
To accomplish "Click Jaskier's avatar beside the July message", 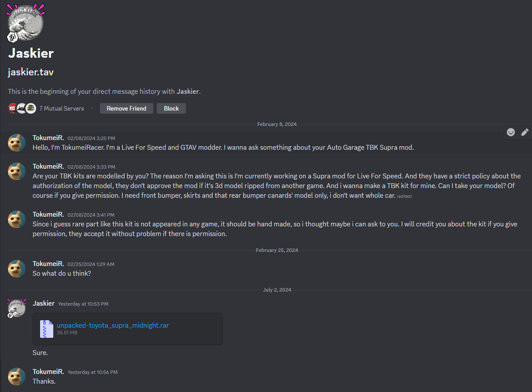I will 17,308.
